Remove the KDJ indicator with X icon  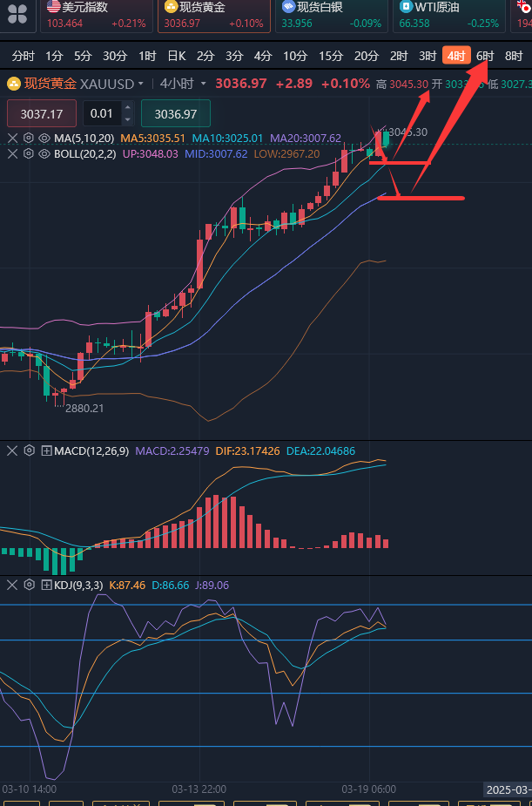click(x=12, y=585)
